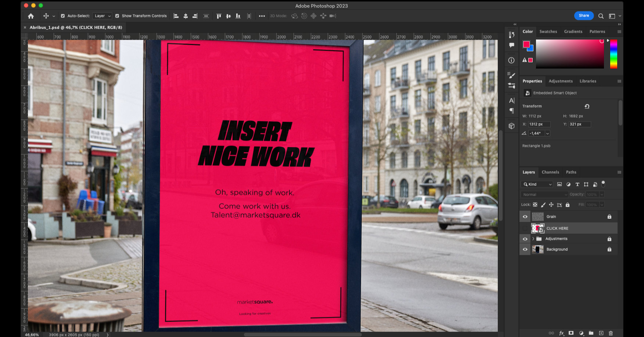Pick the red foreground color swatch

[526, 44]
